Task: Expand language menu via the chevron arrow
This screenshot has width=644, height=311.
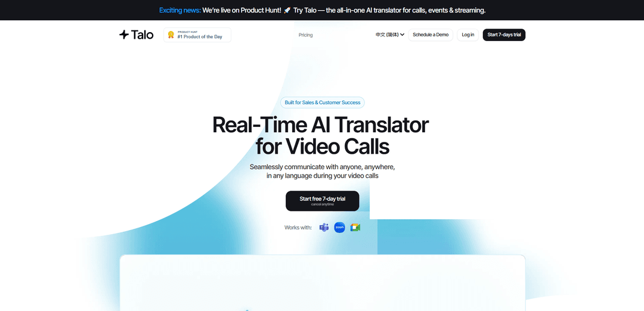Action: [x=402, y=35]
